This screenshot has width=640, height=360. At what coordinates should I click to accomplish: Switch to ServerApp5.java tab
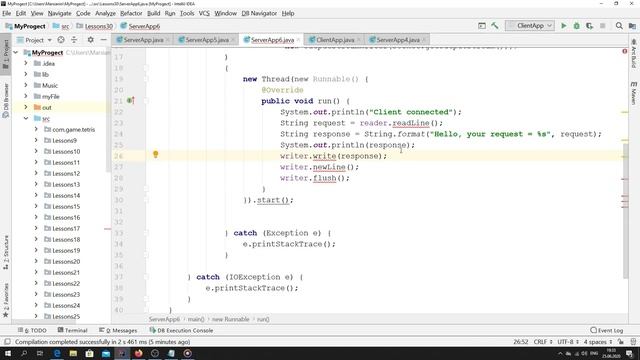coord(207,40)
